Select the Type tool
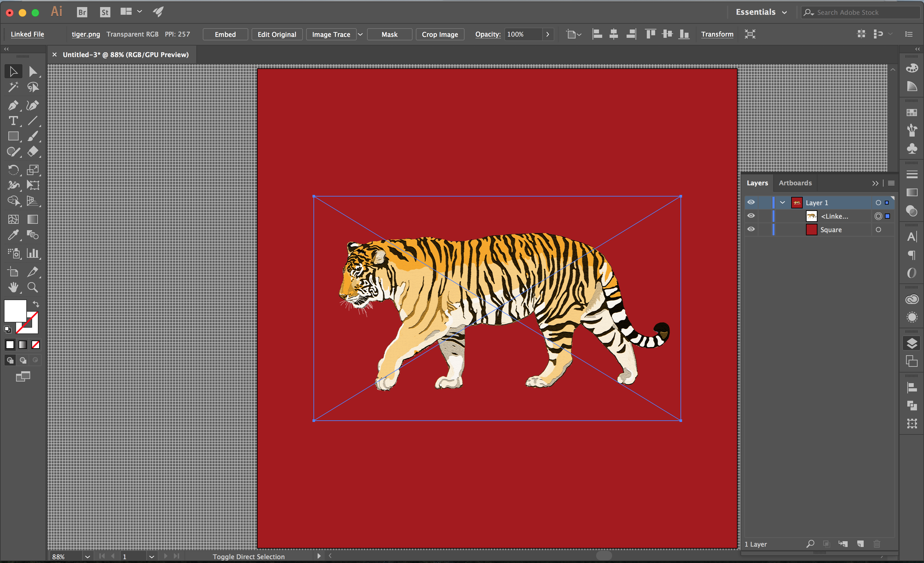Screen dimensions: 924x563 [x=13, y=121]
